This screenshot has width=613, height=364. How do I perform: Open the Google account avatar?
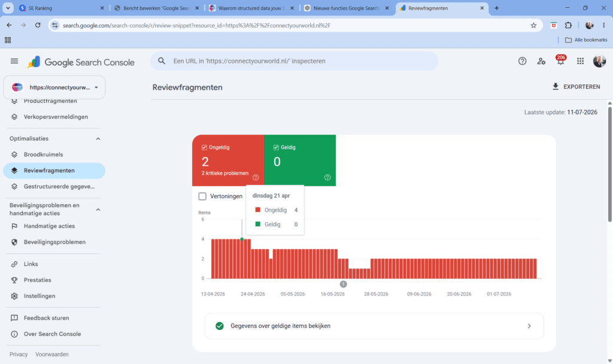(x=599, y=61)
